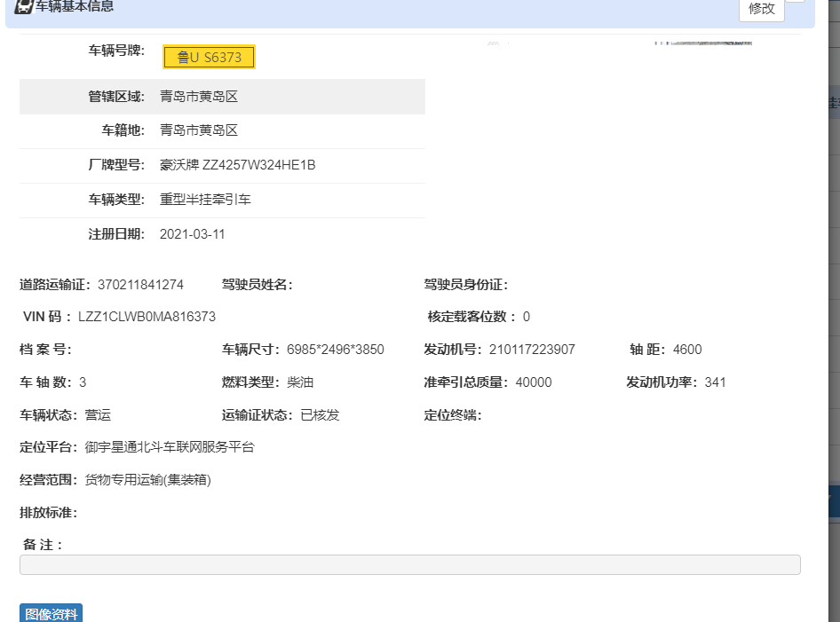The height and width of the screenshot is (622, 840).
Task: Click the yellow license plate 鲁U S6373
Action: [x=210, y=58]
